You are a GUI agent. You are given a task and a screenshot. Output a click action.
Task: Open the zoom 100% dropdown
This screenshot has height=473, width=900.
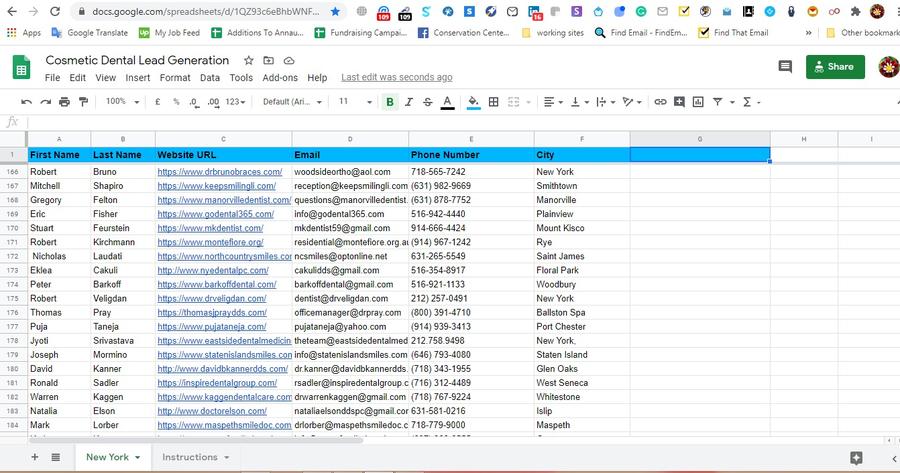pyautogui.click(x=122, y=102)
